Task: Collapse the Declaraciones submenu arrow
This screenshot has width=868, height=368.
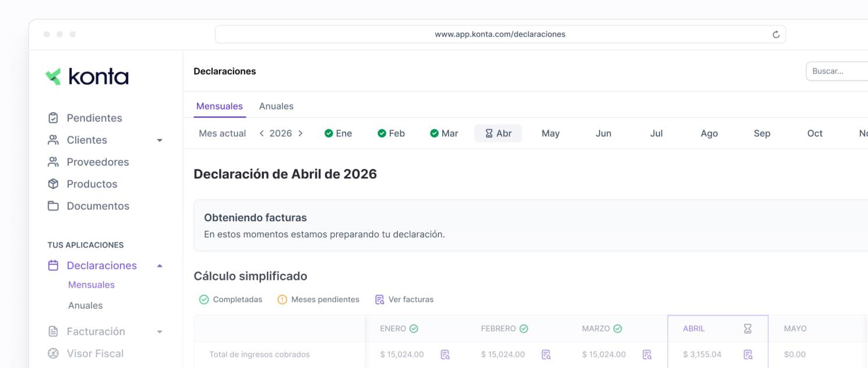Action: (160, 266)
